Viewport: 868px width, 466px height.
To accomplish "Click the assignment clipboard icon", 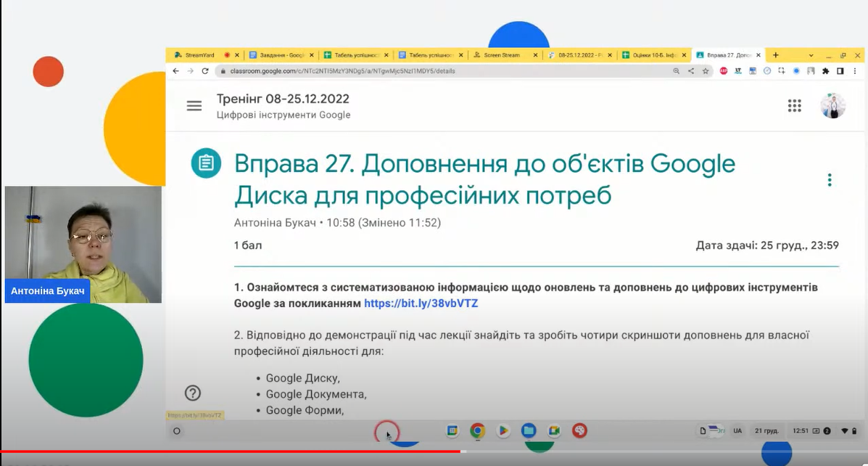I will [206, 163].
